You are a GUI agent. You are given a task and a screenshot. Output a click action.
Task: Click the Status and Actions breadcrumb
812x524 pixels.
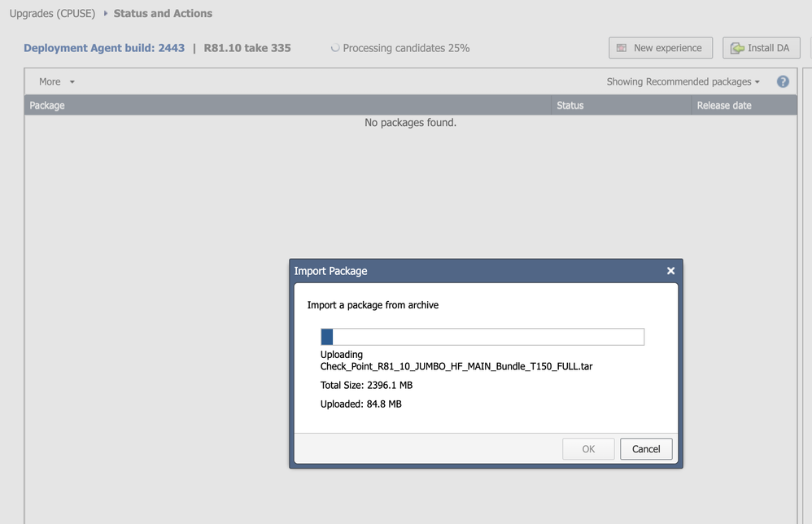click(x=163, y=14)
